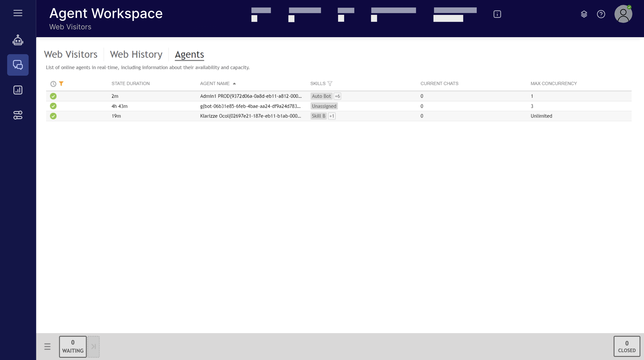Open the user profile avatar
This screenshot has height=360, width=644.
click(x=623, y=14)
